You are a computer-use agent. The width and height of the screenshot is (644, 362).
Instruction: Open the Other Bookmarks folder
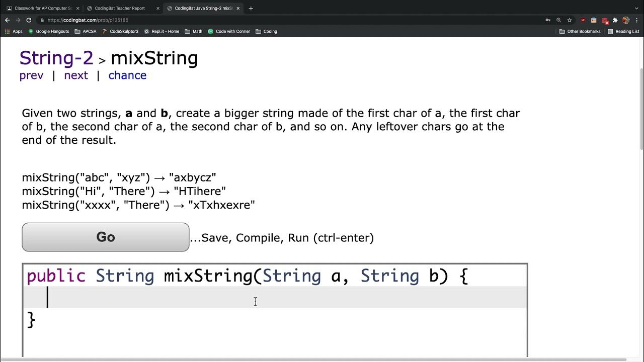(x=580, y=31)
